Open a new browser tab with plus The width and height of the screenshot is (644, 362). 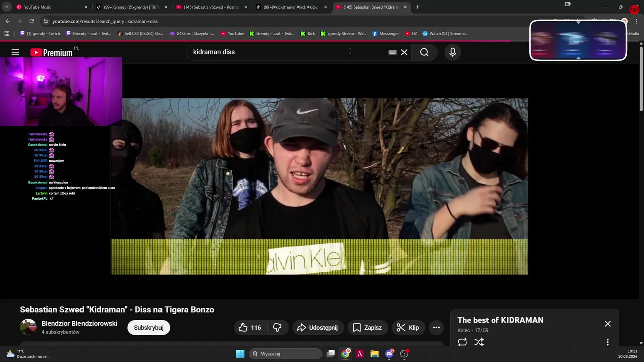tap(417, 7)
